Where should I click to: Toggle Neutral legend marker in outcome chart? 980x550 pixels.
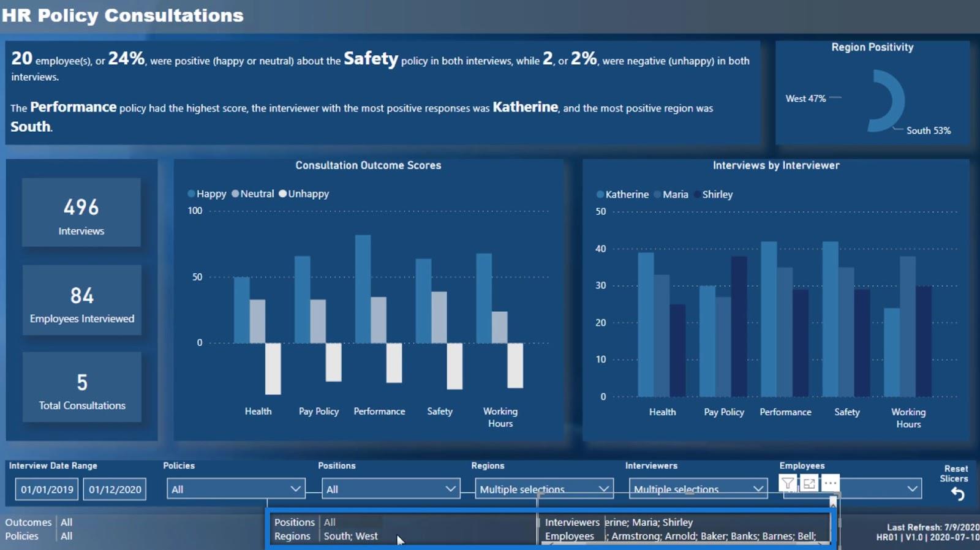point(235,194)
